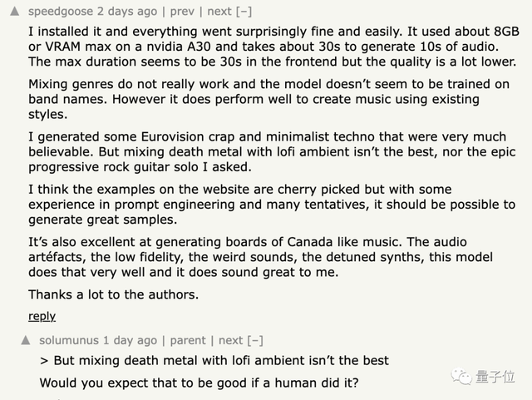Click the 'Thanks a lot to the authors' line
The width and height of the screenshot is (532, 400).
pyautogui.click(x=112, y=294)
